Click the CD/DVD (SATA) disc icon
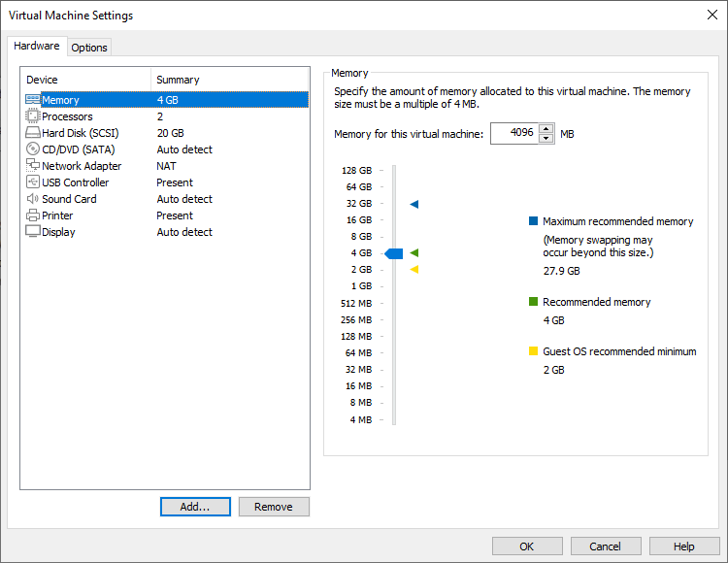The image size is (728, 563). tap(32, 149)
